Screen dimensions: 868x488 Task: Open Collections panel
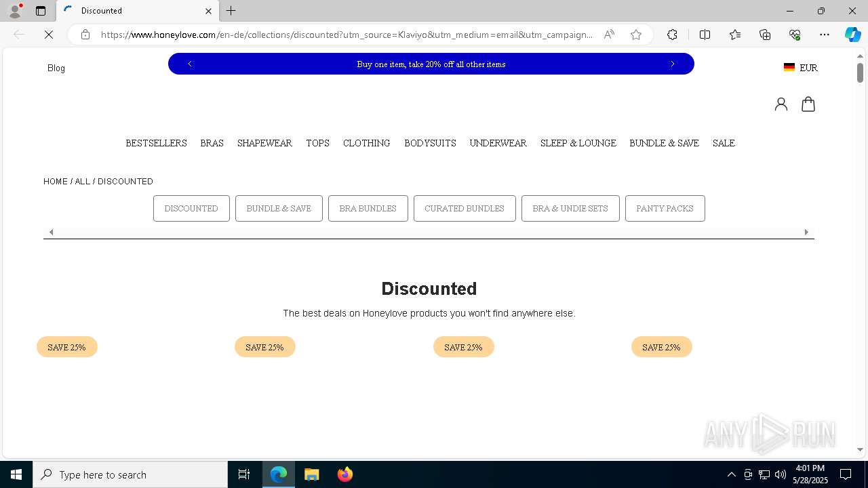click(765, 35)
